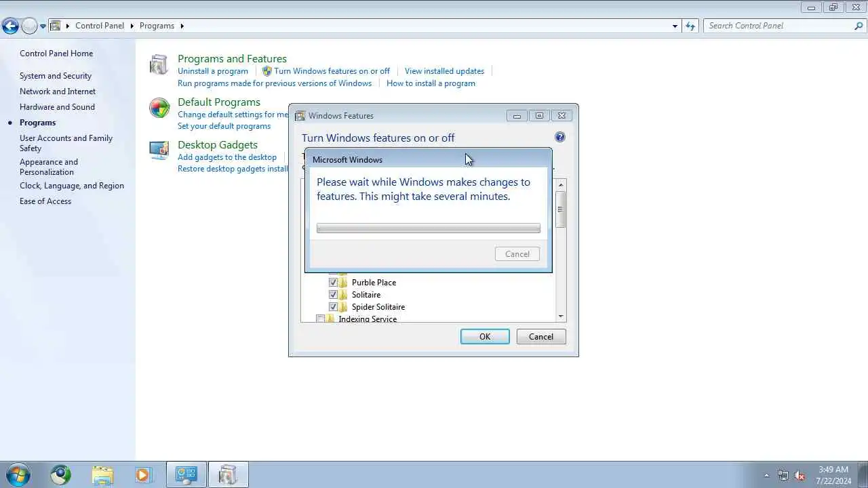Click the refresh button beside address bar
This screenshot has height=488, width=868.
690,26
